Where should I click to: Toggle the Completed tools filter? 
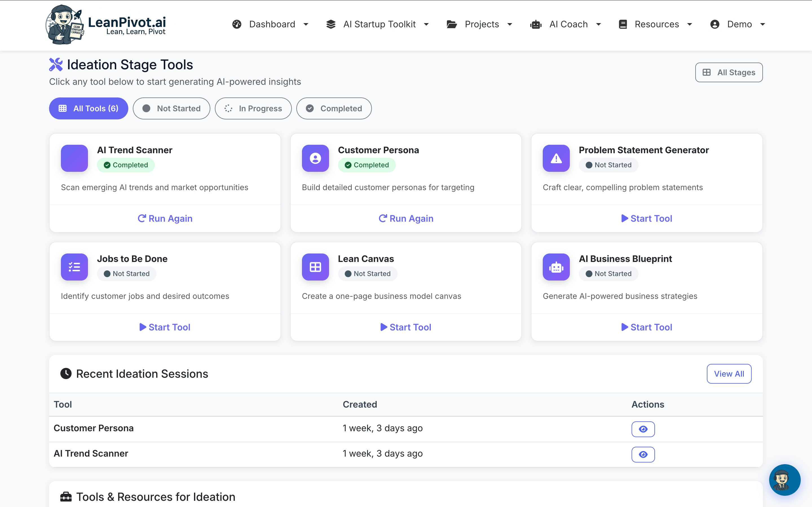pos(334,108)
